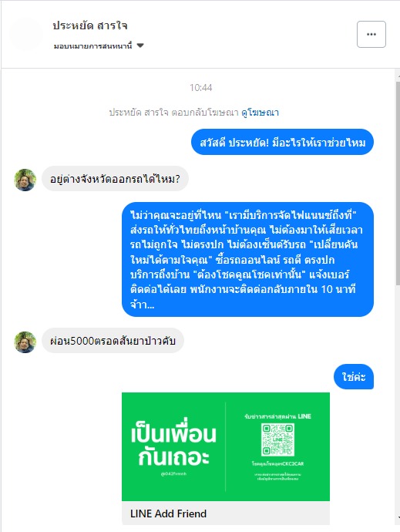The image size is (400, 532).
Task: Click scrollbar up arrow at top
Action: pos(398,76)
